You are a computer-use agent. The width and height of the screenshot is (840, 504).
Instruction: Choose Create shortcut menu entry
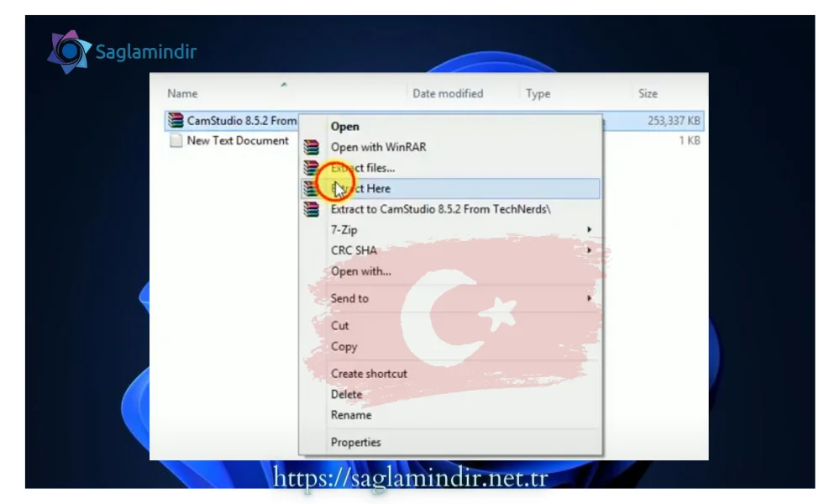tap(369, 374)
